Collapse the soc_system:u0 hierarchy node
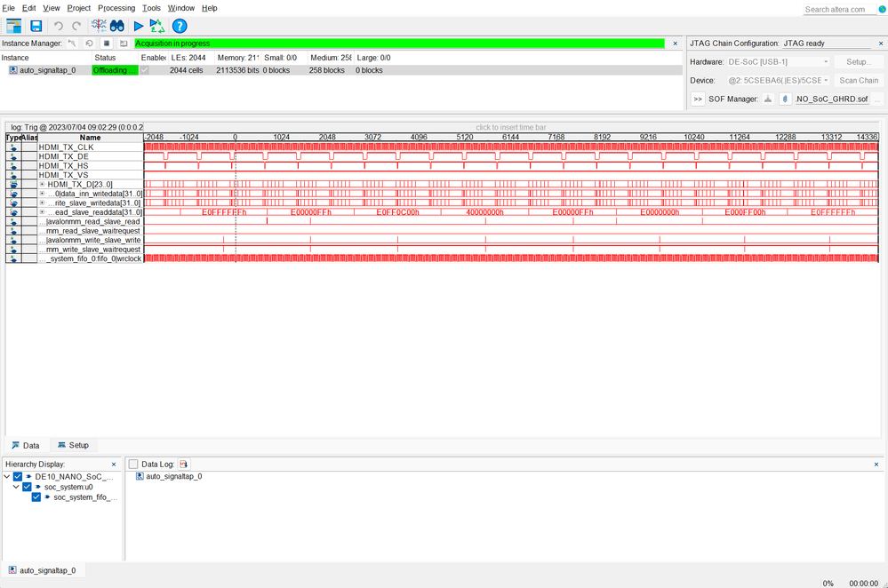888x588 pixels. click(16, 487)
